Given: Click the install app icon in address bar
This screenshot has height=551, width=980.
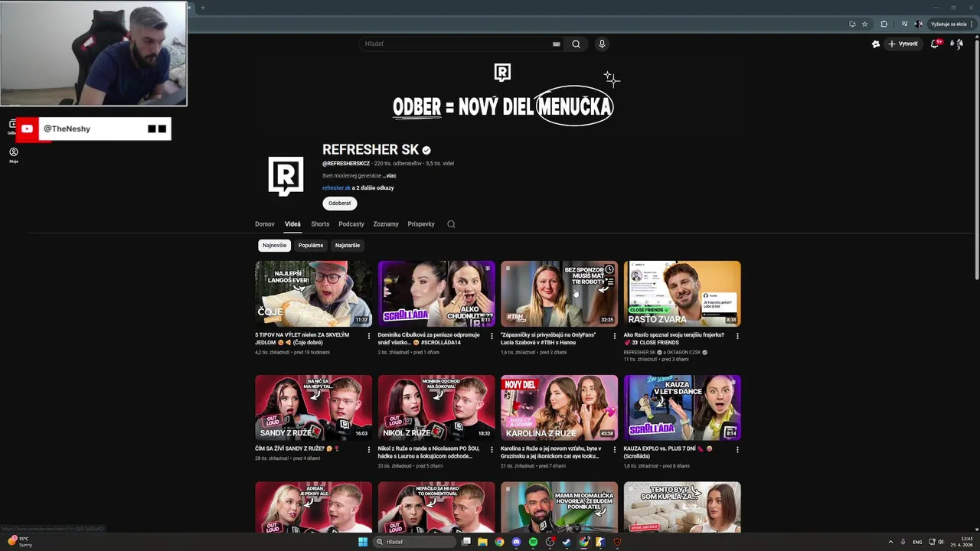Looking at the screenshot, I should (852, 24).
